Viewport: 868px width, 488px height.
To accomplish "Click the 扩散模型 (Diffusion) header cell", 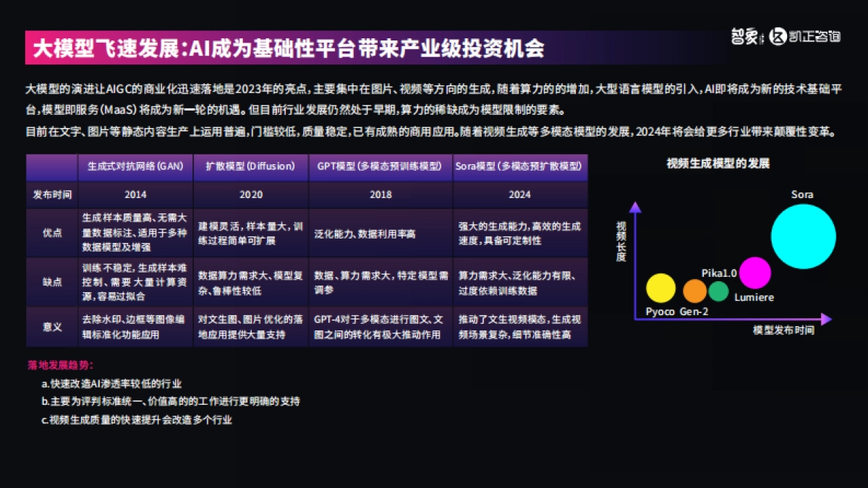I will coord(252,167).
